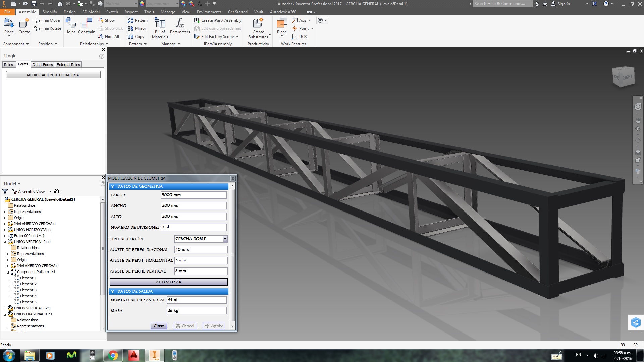This screenshot has width=644, height=362.
Task: Click the ACTUALIZAR button
Action: coord(168,282)
